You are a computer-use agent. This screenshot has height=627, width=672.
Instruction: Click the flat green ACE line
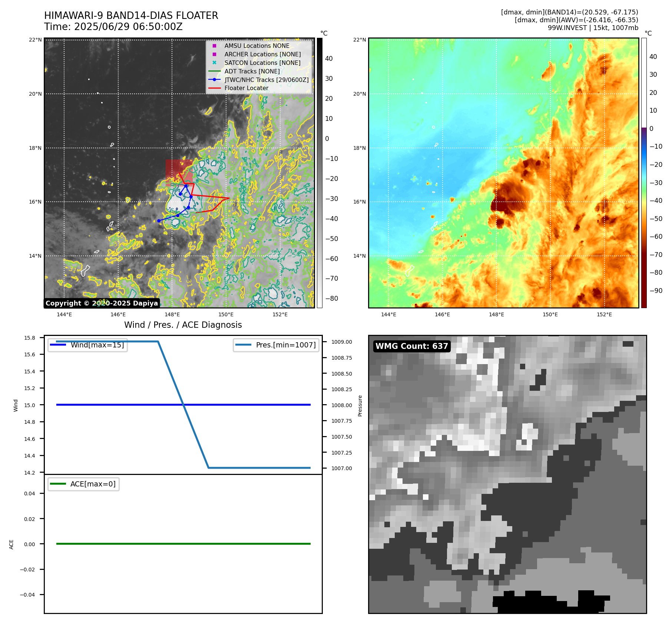coord(183,544)
